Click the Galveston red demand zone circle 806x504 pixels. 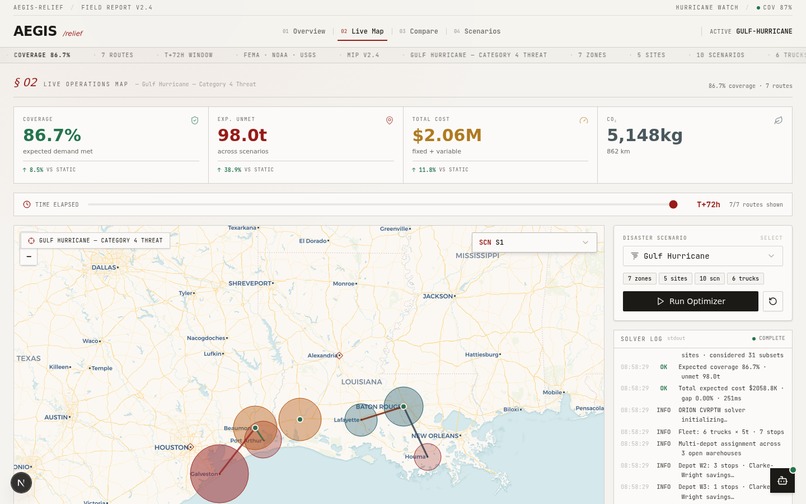[219, 474]
